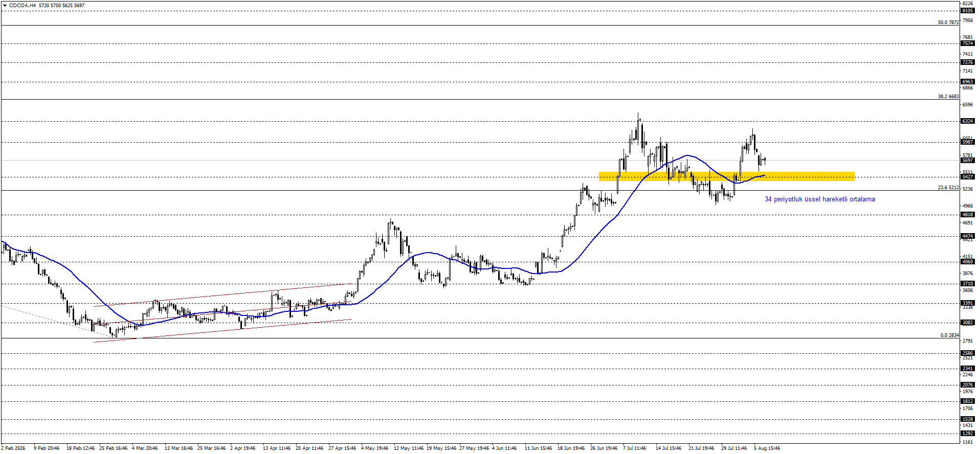Click the current price tag 5697
The width and height of the screenshot is (980, 454).
click(x=968, y=161)
